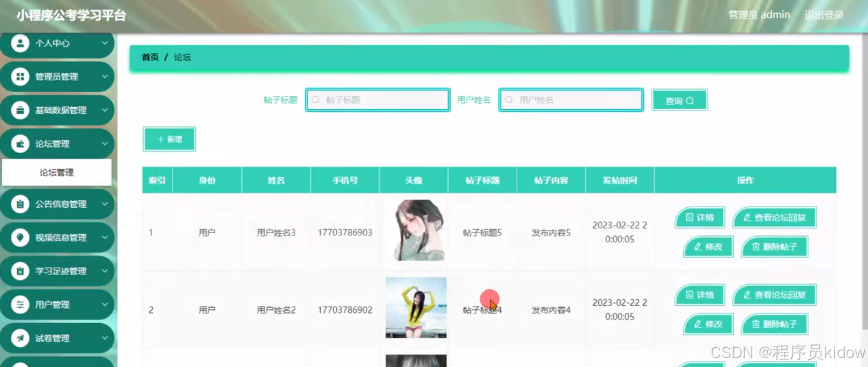Expand the 基础数据管理 menu chevron
This screenshot has height=367, width=868.
point(105,110)
